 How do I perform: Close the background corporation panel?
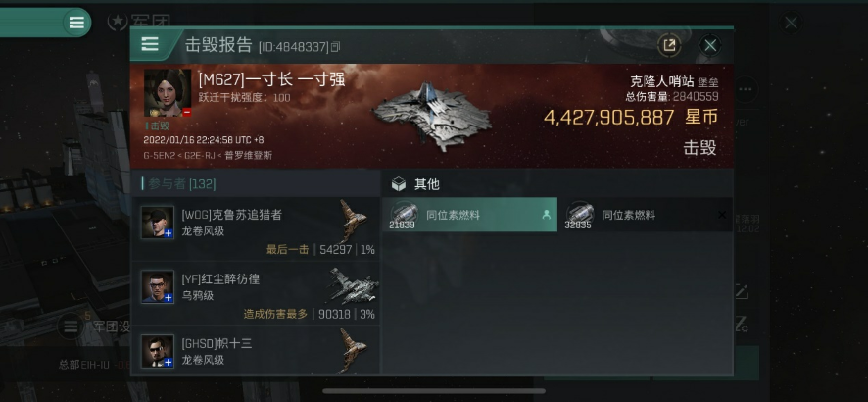tap(791, 23)
